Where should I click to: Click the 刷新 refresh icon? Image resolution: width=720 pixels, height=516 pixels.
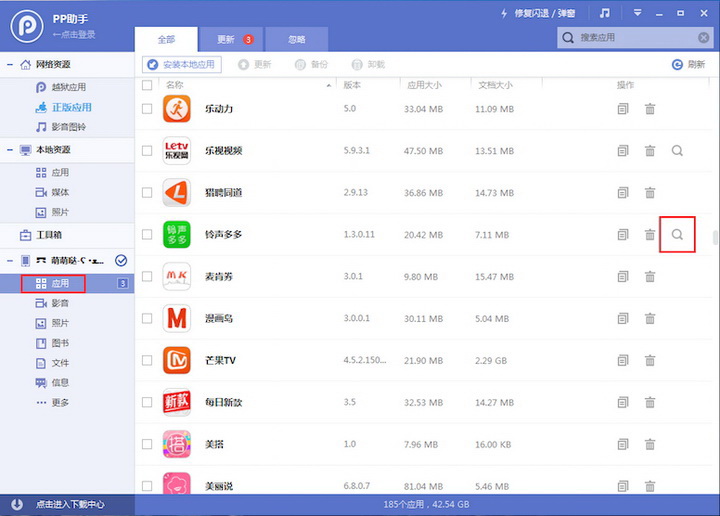click(677, 64)
